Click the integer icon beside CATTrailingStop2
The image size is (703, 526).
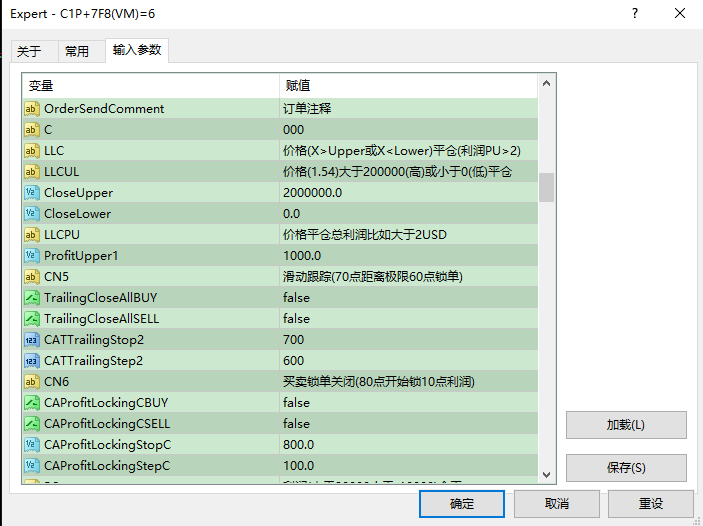[x=31, y=340]
